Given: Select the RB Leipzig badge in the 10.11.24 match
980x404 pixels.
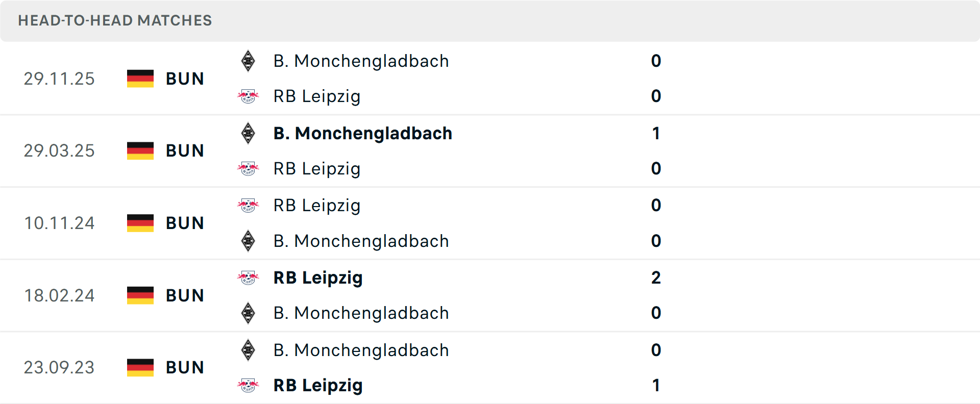Looking at the screenshot, I should [x=248, y=205].
